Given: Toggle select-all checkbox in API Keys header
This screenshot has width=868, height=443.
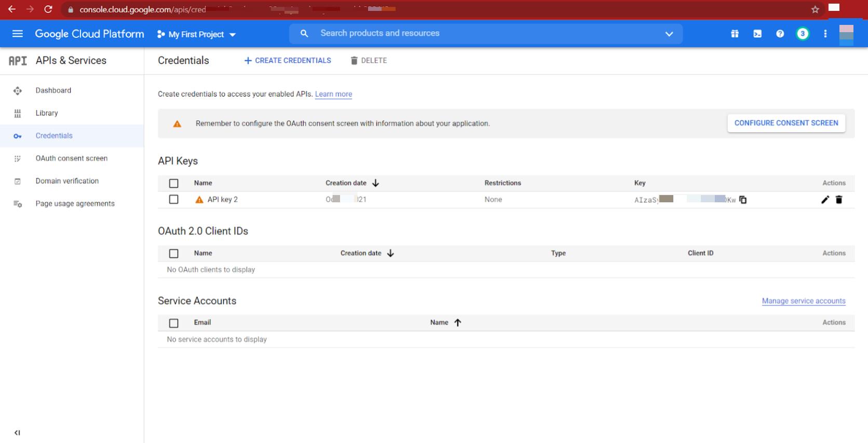Looking at the screenshot, I should pyautogui.click(x=174, y=183).
